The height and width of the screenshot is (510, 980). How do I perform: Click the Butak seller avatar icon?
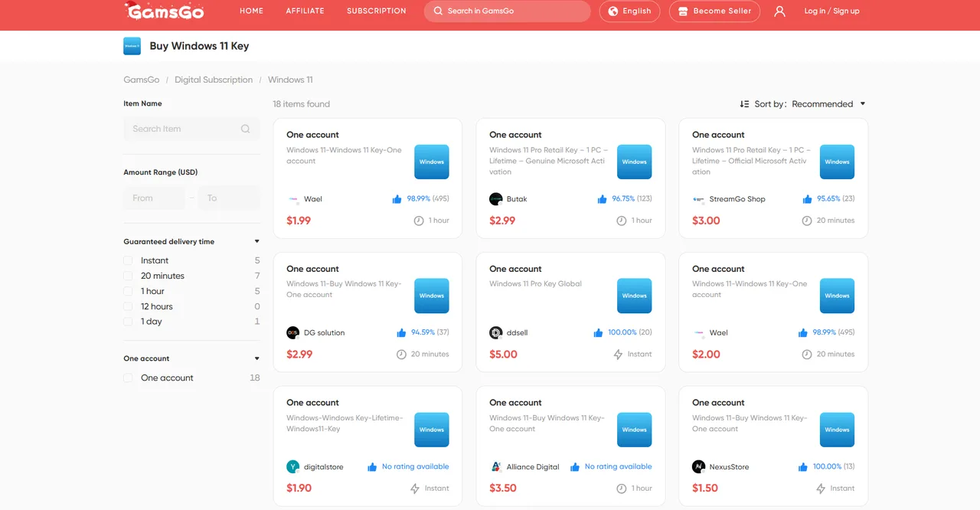(x=495, y=199)
